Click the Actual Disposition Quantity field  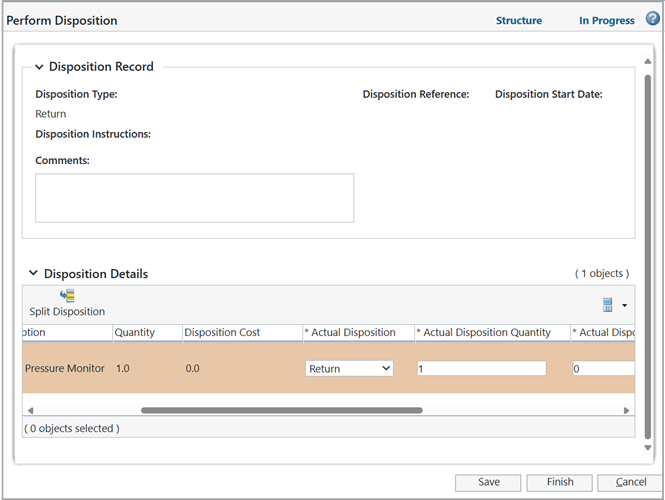[x=481, y=369]
